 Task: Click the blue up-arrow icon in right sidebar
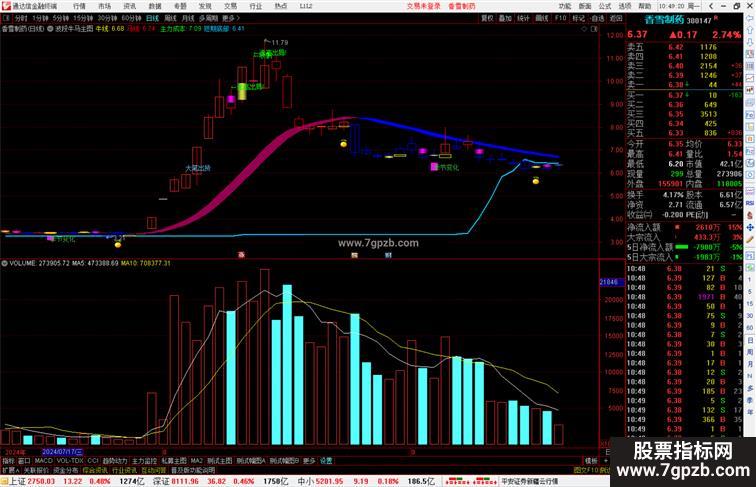[750, 31]
